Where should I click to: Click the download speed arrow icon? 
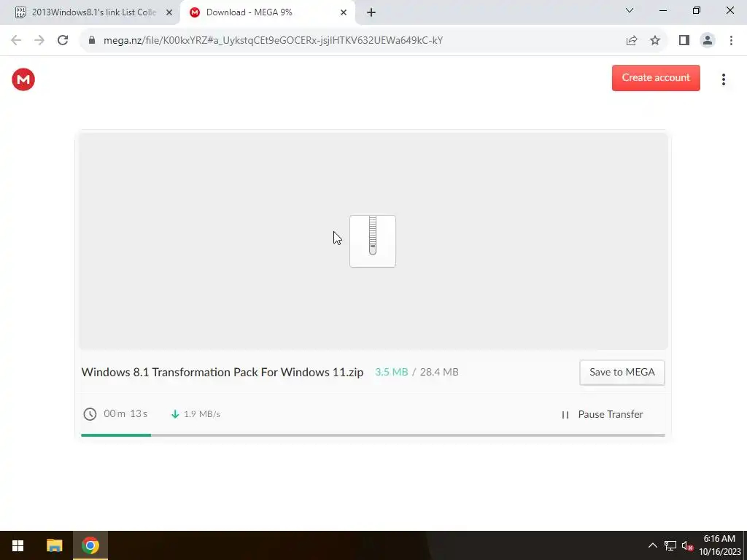(175, 414)
